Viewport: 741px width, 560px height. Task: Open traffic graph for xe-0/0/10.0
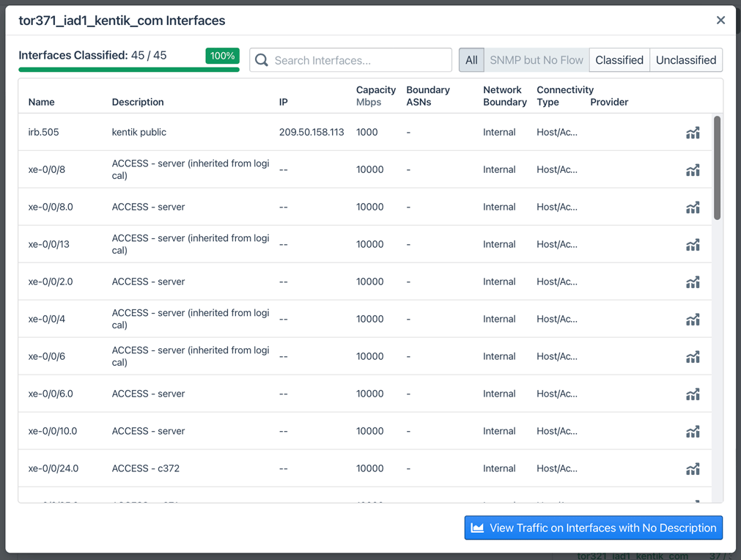693,431
